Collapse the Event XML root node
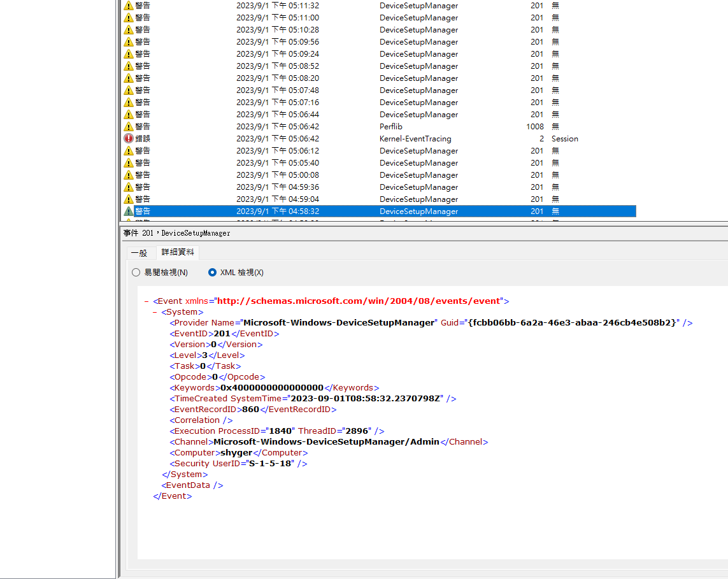The image size is (728, 579). pyautogui.click(x=146, y=301)
